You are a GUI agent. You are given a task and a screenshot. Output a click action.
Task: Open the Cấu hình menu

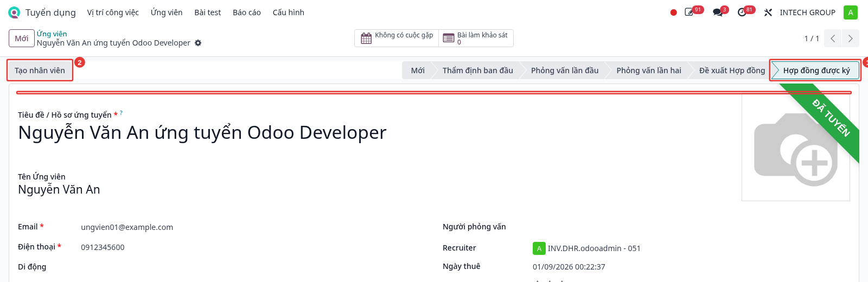(x=289, y=12)
